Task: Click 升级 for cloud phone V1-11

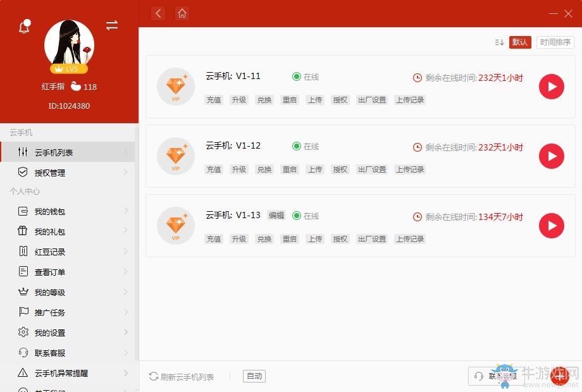Action: click(239, 100)
